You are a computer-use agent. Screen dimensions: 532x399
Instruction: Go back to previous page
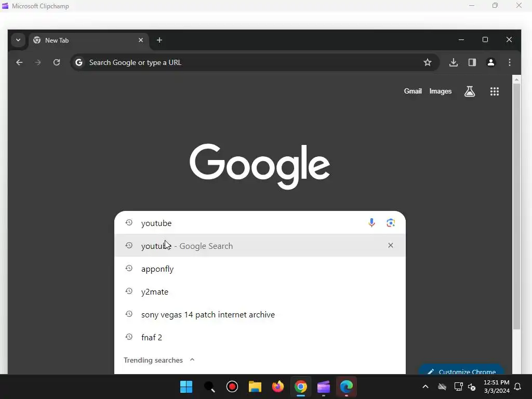click(x=19, y=62)
